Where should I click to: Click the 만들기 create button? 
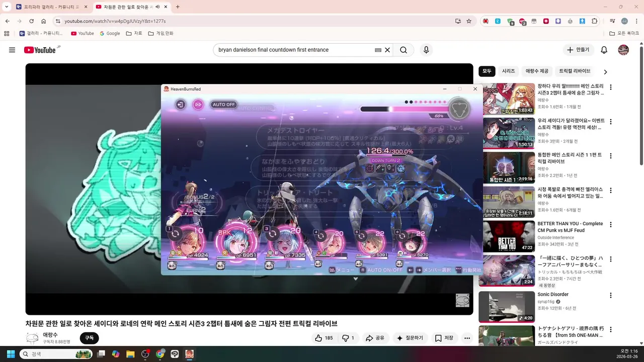(x=579, y=50)
